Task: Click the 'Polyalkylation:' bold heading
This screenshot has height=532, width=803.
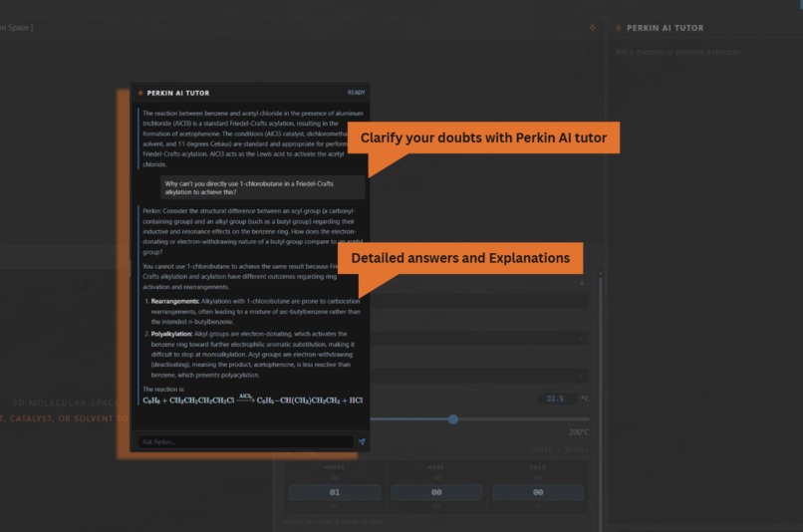Action: [171, 334]
